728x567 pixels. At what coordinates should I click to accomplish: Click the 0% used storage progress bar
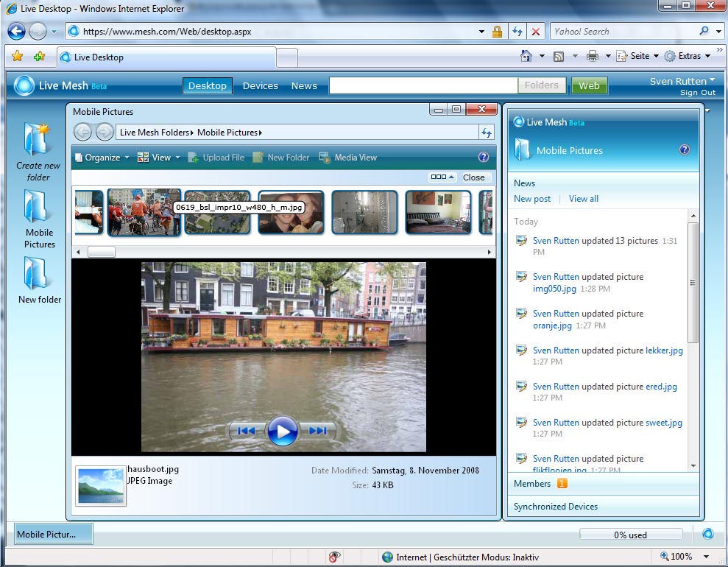tap(631, 534)
